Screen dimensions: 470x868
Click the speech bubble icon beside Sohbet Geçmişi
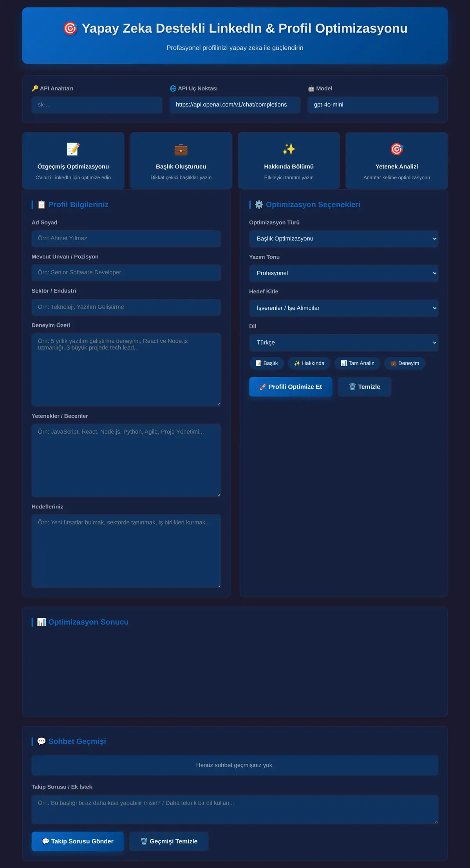click(42, 741)
